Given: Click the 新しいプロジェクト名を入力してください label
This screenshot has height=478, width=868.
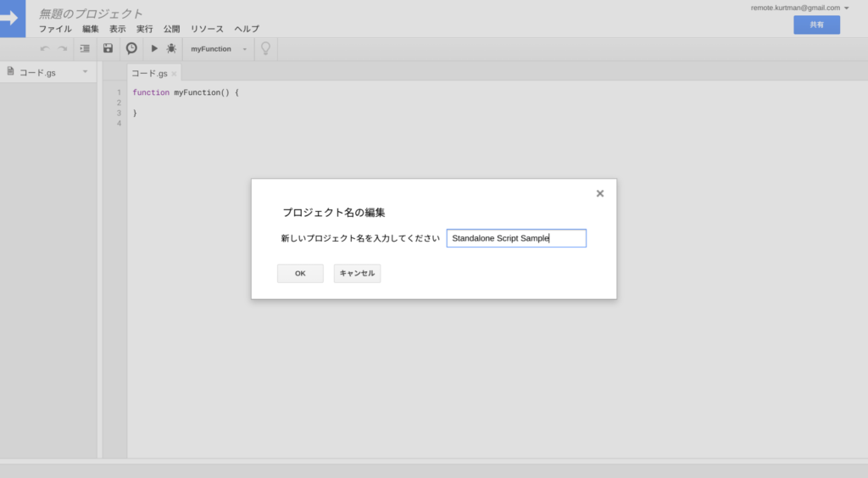Looking at the screenshot, I should pos(360,238).
